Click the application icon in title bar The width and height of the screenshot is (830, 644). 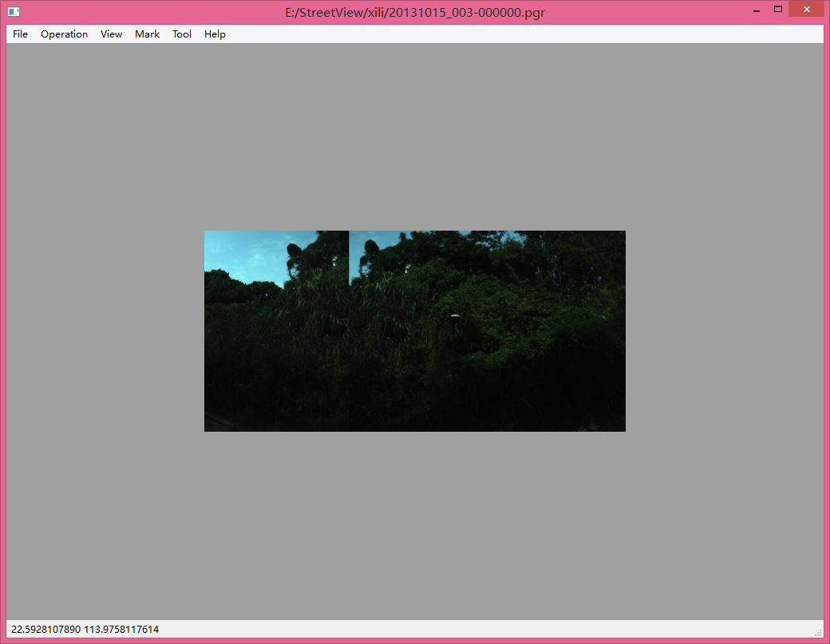14,12
